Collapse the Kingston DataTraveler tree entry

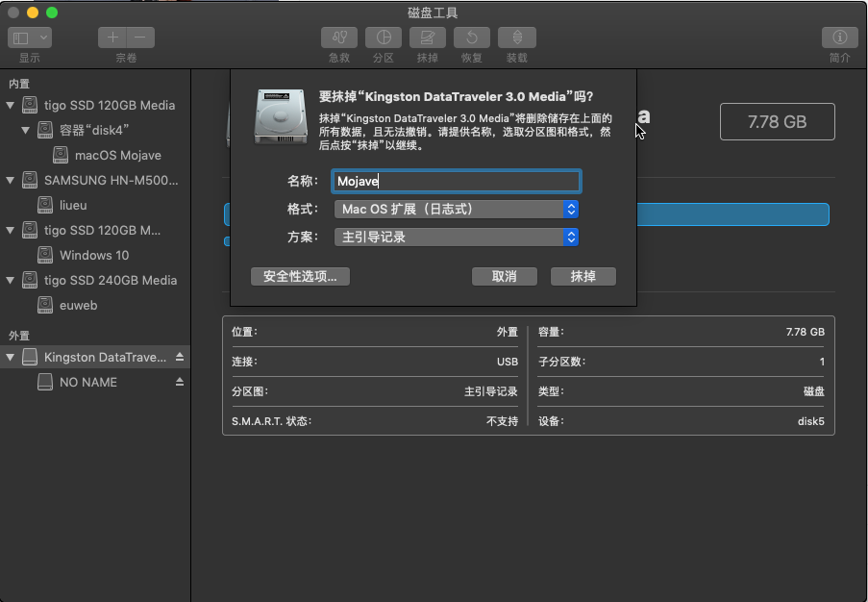click(9, 357)
